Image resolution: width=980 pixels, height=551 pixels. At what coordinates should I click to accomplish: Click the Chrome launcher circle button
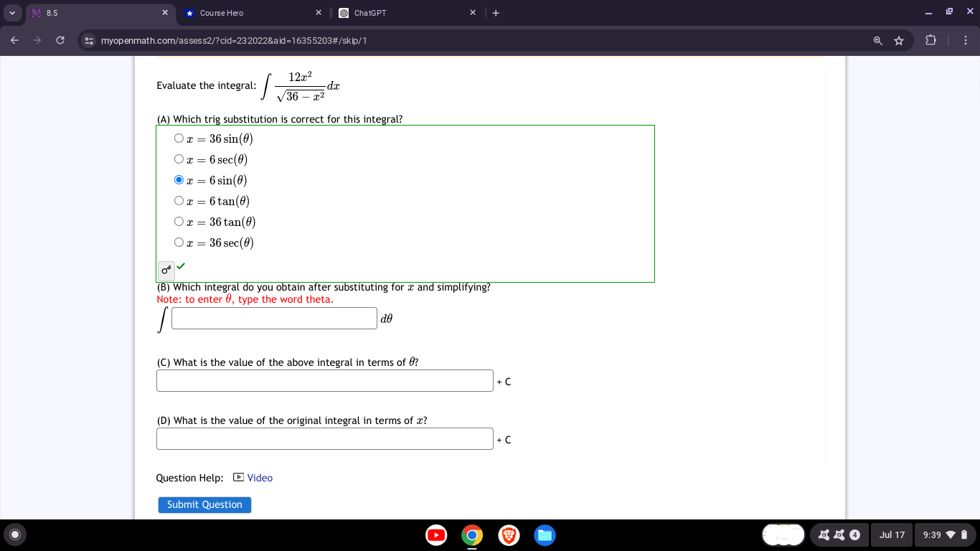pyautogui.click(x=14, y=535)
